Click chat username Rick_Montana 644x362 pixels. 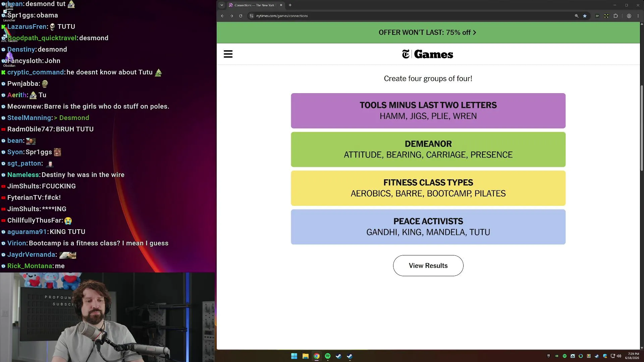coord(30,266)
